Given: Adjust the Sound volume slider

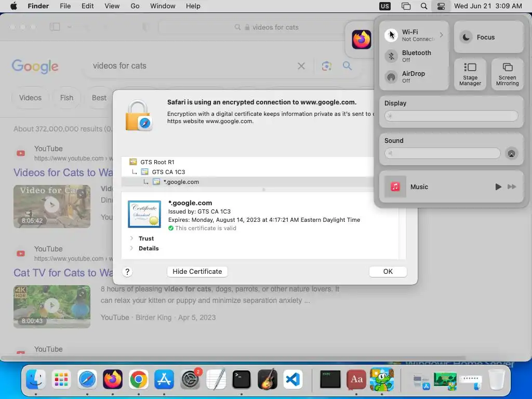Looking at the screenshot, I should (442, 153).
